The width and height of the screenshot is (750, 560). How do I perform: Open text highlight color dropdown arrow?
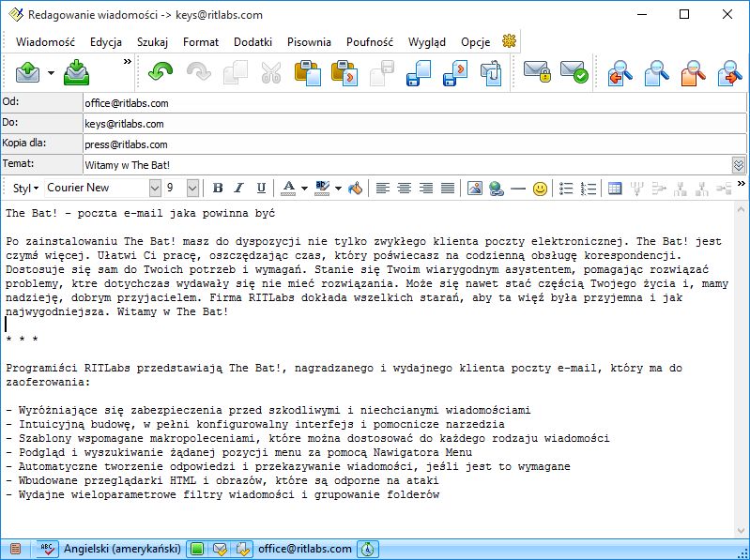(338, 189)
